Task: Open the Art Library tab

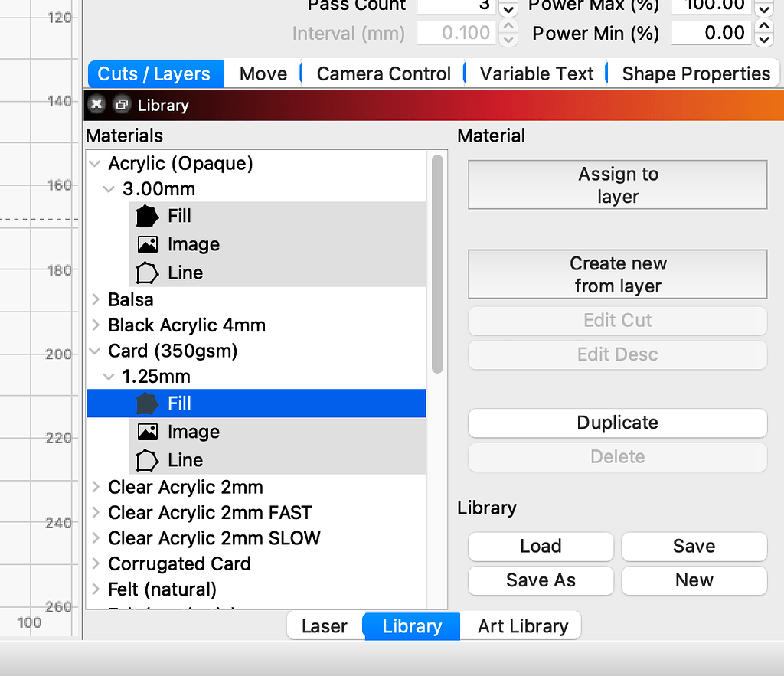Action: [521, 625]
